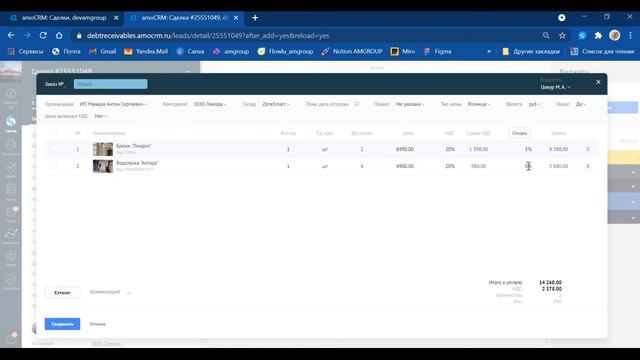This screenshot has height=360, width=640.
Task: Open the Chrome profile avatar
Action: [x=615, y=36]
